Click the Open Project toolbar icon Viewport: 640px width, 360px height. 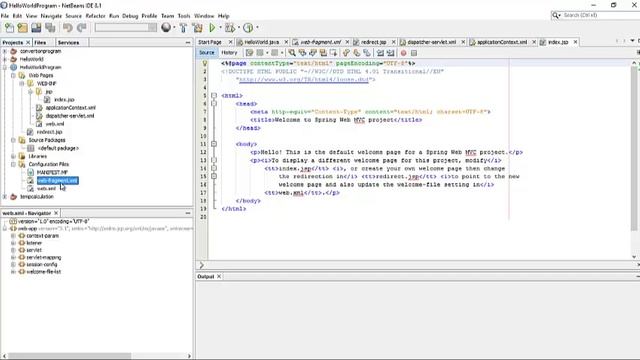(x=36, y=28)
